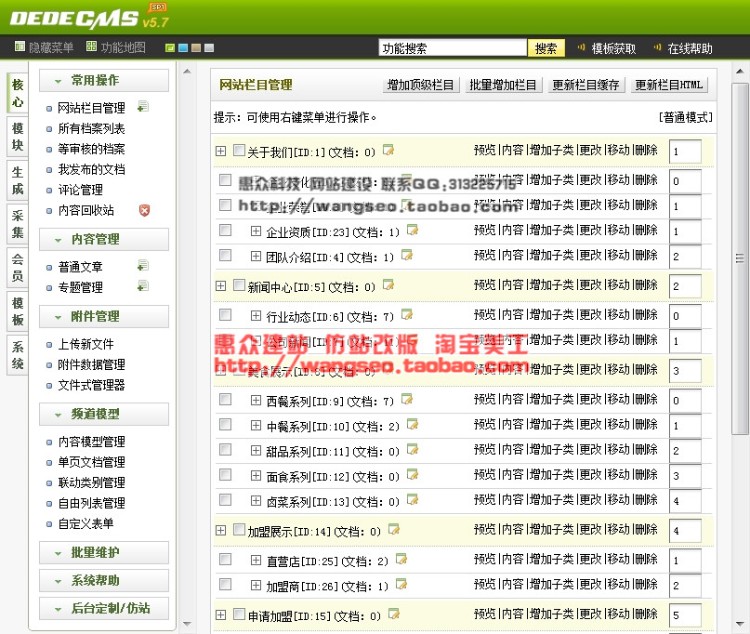Image resolution: width=750 pixels, height=634 pixels.
Task: Click edit icon next to 行业动态 row
Action: [x=407, y=315]
